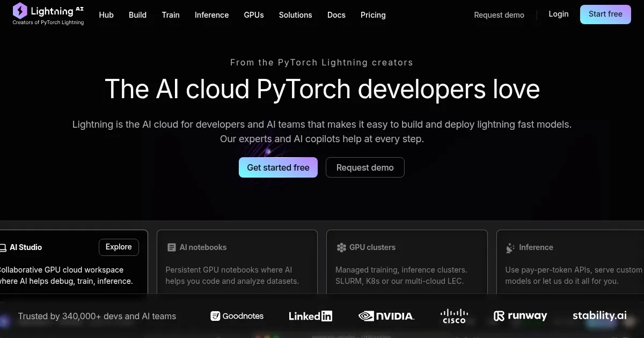This screenshot has height=338, width=644.
Task: Click Request demo in the header
Action: point(499,15)
